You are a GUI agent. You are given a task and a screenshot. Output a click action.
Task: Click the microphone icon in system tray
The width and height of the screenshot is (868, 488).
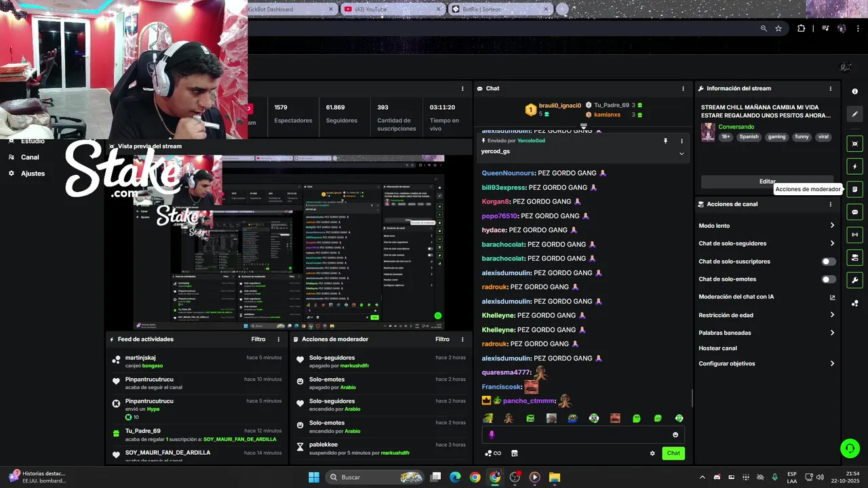click(775, 477)
